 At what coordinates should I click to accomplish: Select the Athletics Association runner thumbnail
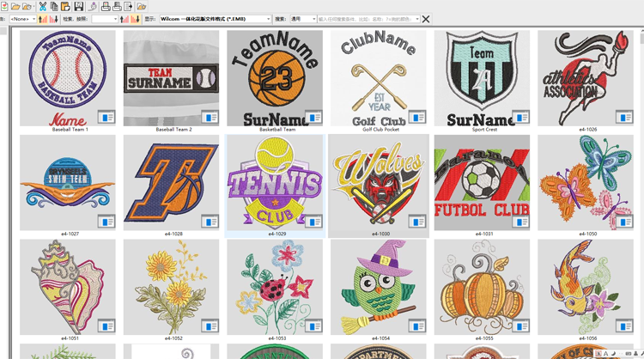[586, 78]
